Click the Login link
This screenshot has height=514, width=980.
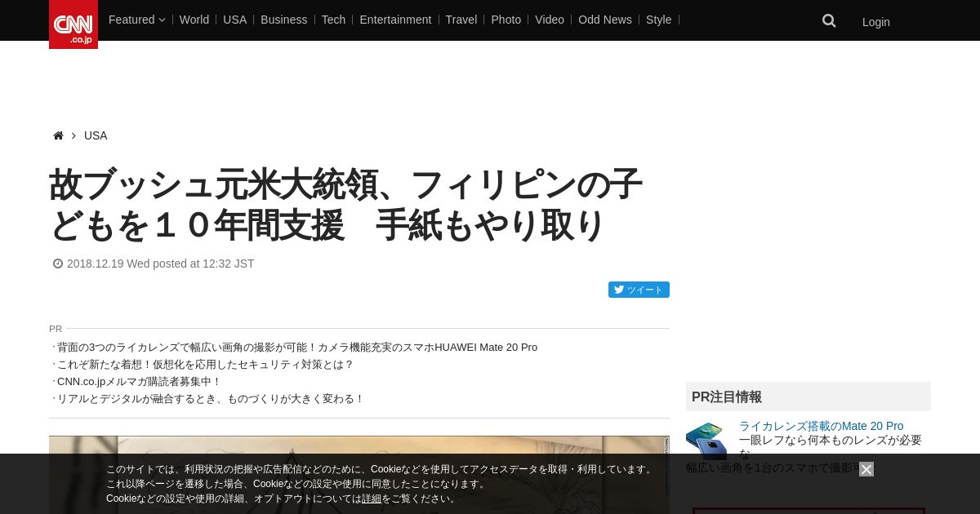(876, 22)
